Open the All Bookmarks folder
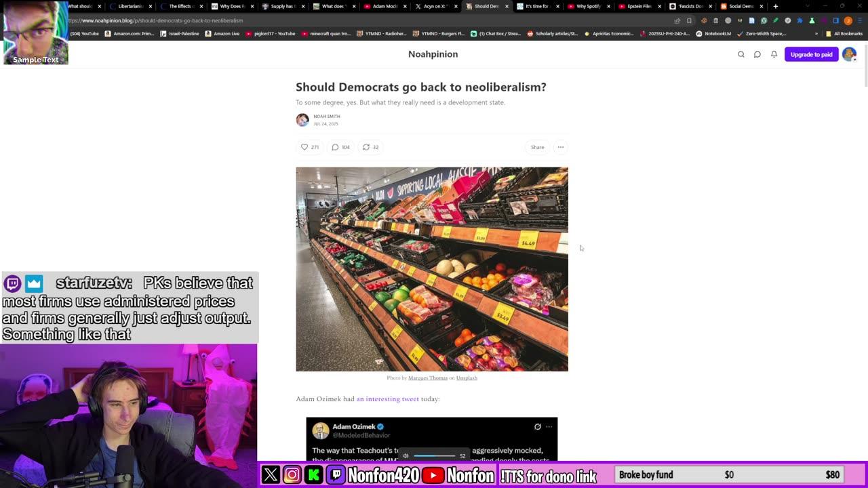This screenshot has width=868, height=488. point(844,33)
